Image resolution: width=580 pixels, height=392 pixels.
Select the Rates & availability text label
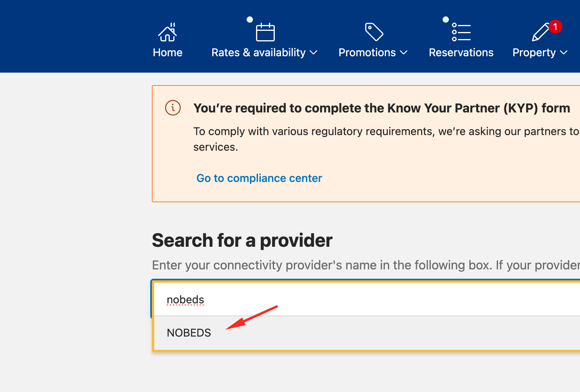coord(258,53)
